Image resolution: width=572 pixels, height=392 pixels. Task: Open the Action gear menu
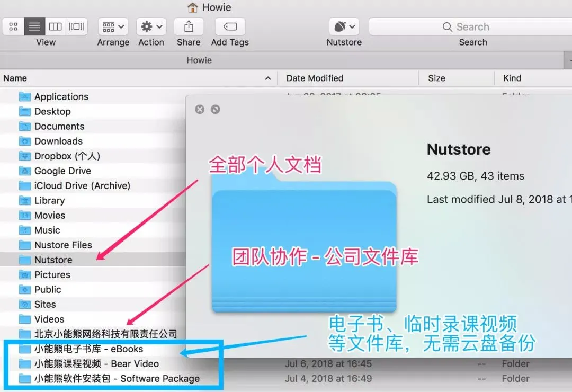pyautogui.click(x=151, y=26)
